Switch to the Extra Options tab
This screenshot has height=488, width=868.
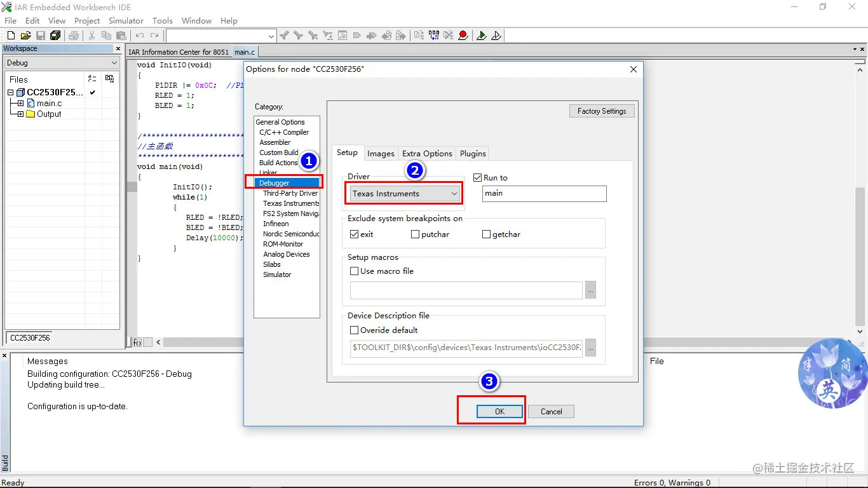point(427,154)
